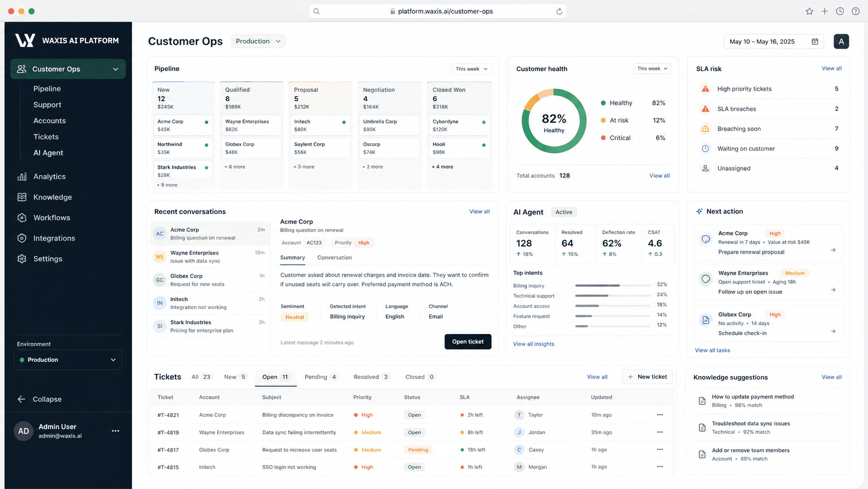868x489 pixels.
Task: Click the browser help question mark icon
Action: (x=856, y=11)
